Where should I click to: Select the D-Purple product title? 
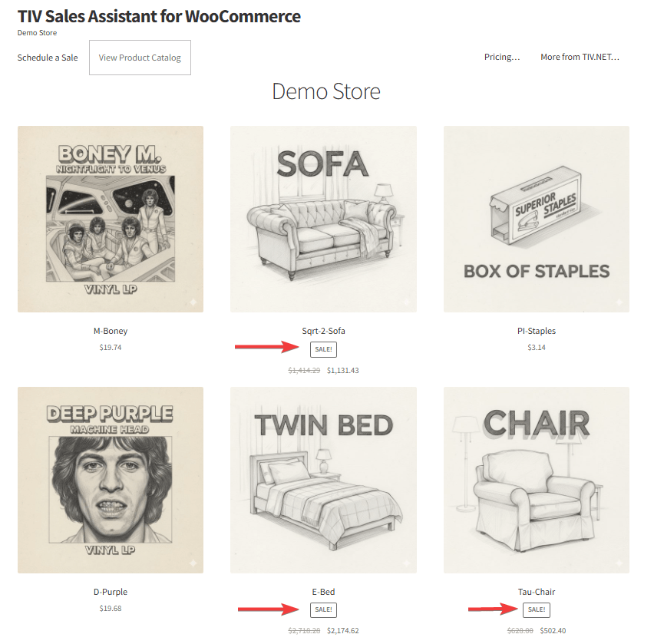[x=110, y=592]
